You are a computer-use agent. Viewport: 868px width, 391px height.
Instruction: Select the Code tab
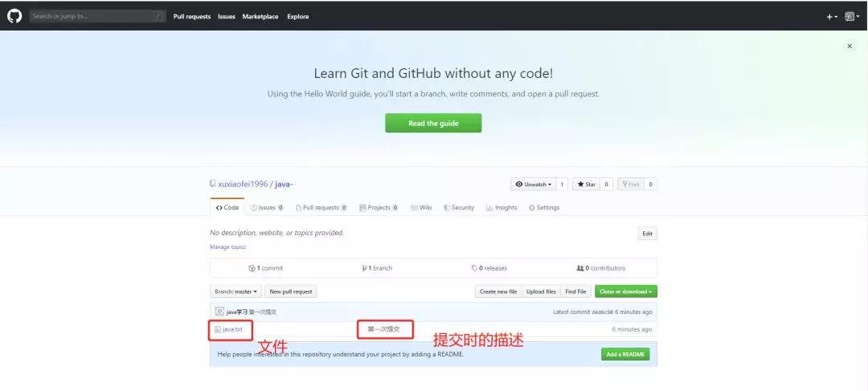(227, 207)
